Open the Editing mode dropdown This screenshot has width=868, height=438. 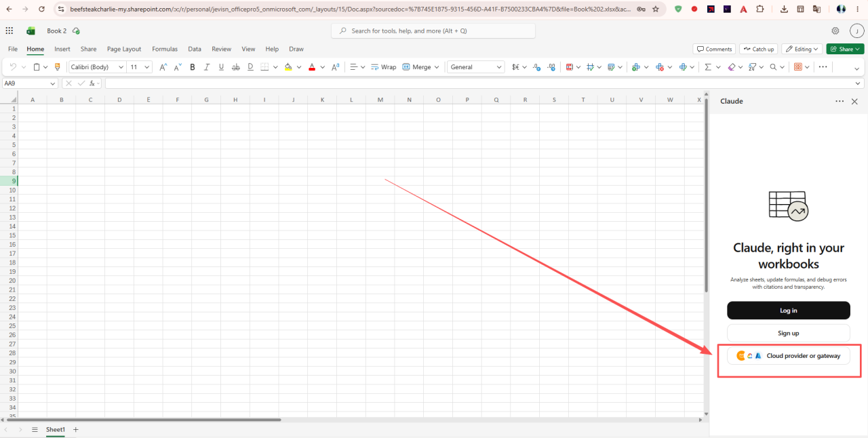(802, 49)
